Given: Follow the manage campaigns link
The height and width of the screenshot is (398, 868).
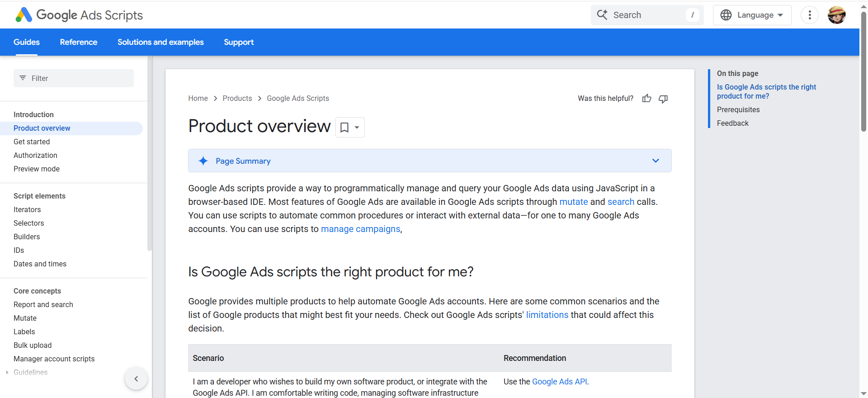Looking at the screenshot, I should coord(360,229).
